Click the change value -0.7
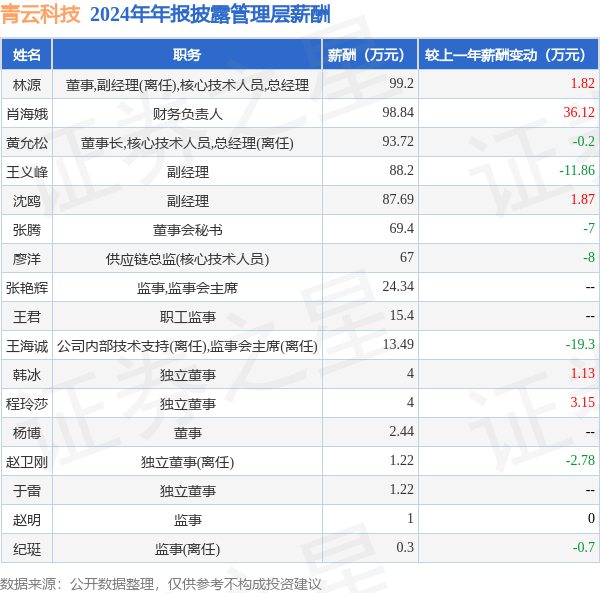This screenshot has height=593, width=600. tap(584, 547)
